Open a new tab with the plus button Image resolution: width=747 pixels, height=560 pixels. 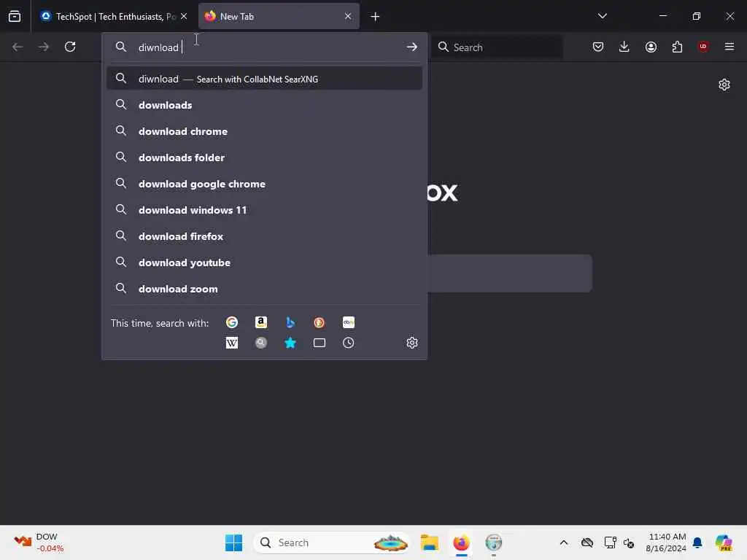click(375, 17)
